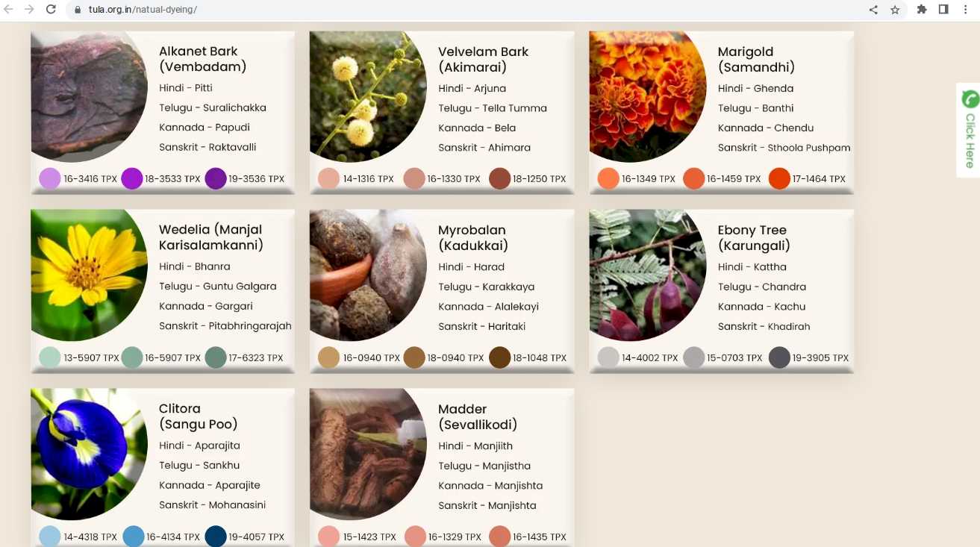
Task: Pick the 19-4057 TPX dark blue swatch
Action: [x=216, y=537]
